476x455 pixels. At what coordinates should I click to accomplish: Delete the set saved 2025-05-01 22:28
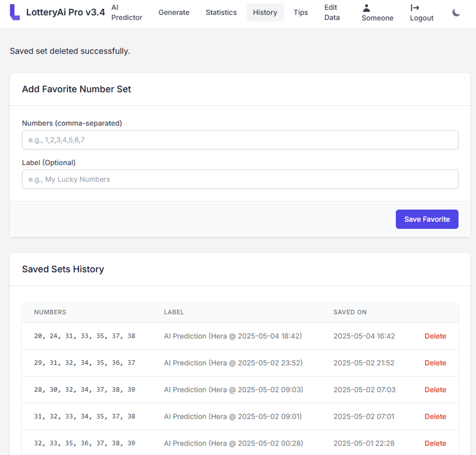coord(435,443)
